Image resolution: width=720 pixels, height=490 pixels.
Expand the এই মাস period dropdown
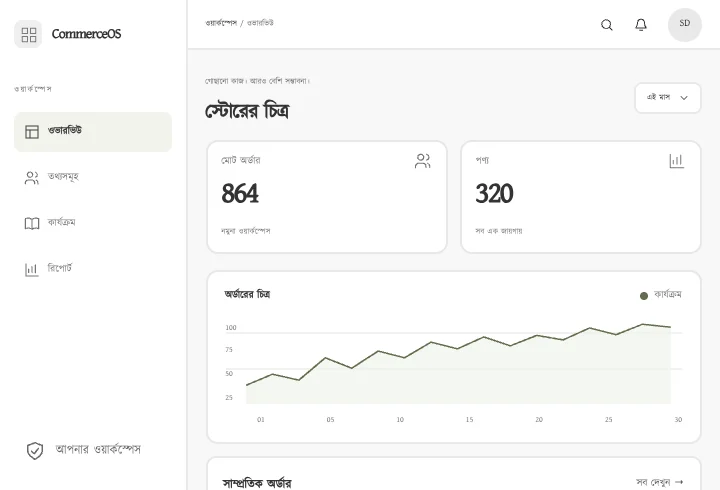pos(668,98)
